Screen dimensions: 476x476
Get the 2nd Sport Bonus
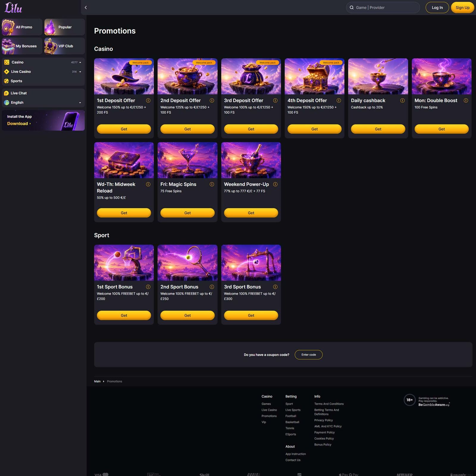click(187, 315)
